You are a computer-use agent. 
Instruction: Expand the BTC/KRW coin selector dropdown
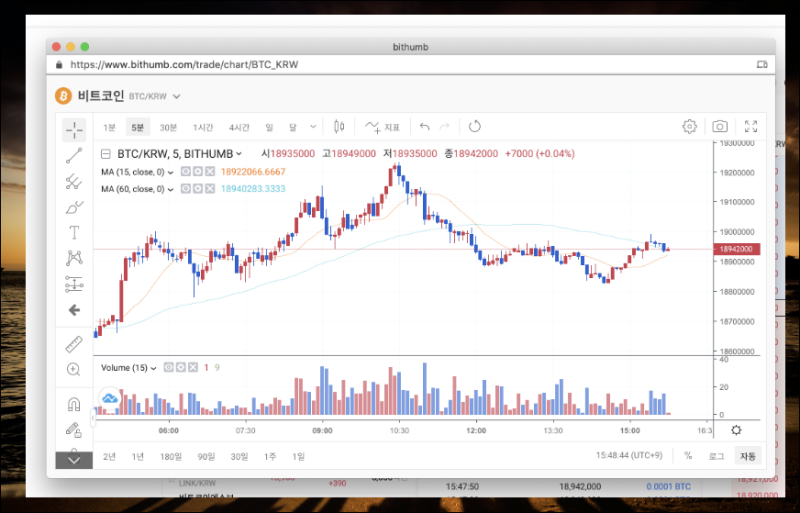point(177,96)
